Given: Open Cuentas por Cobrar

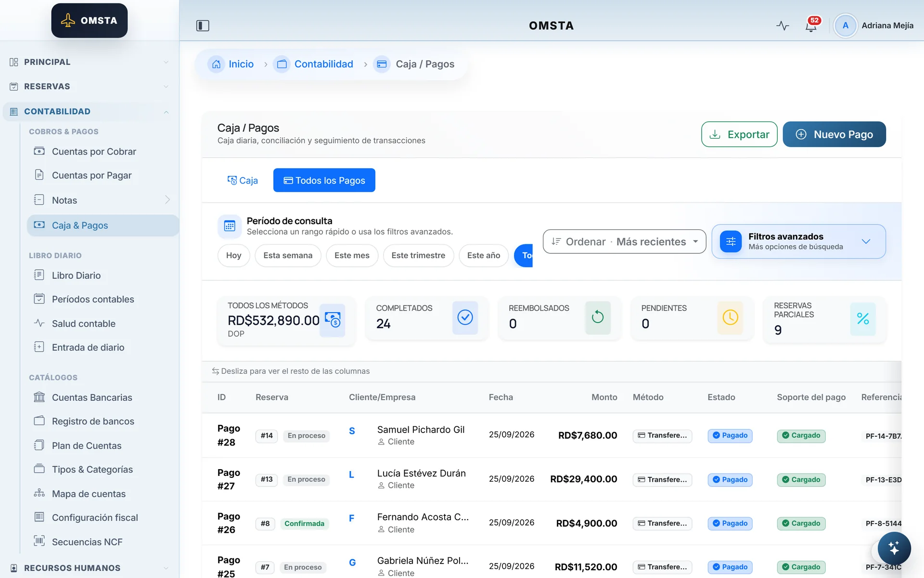Looking at the screenshot, I should coord(103,151).
